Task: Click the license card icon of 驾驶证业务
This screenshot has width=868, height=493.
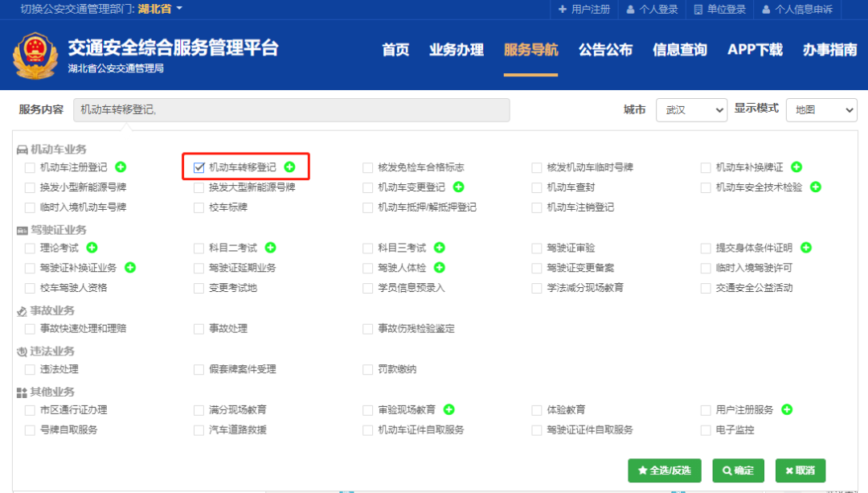Action: (x=23, y=231)
